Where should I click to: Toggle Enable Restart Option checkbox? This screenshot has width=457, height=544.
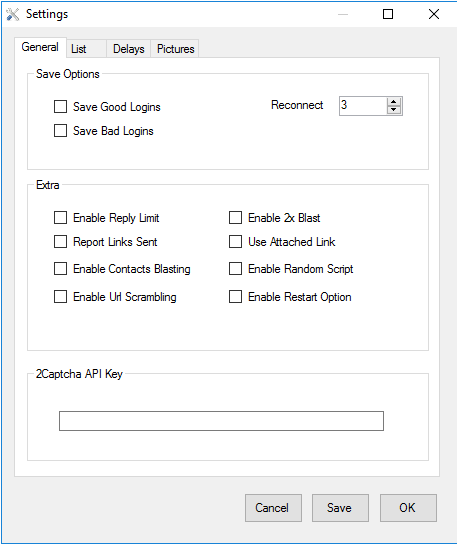tap(235, 297)
